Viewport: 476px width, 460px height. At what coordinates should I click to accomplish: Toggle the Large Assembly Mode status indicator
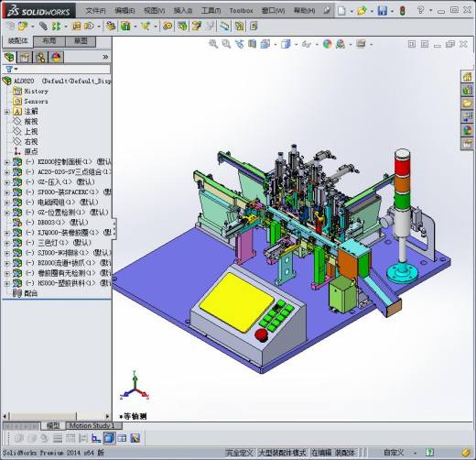pyautogui.click(x=282, y=452)
